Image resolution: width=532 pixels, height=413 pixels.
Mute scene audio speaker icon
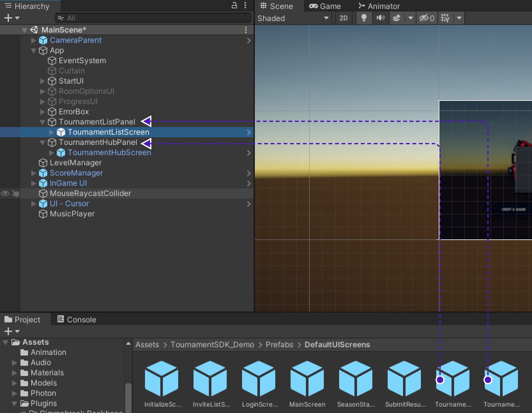pos(380,18)
